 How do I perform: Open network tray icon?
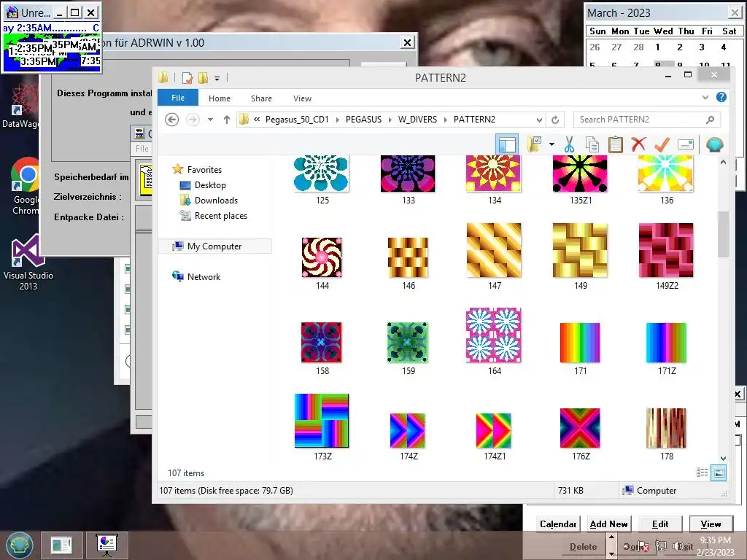pos(661,546)
